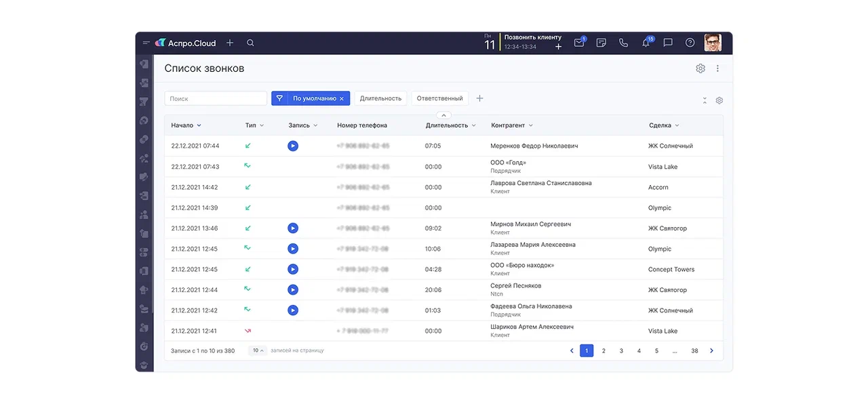Click the Поиск search field

point(216,99)
